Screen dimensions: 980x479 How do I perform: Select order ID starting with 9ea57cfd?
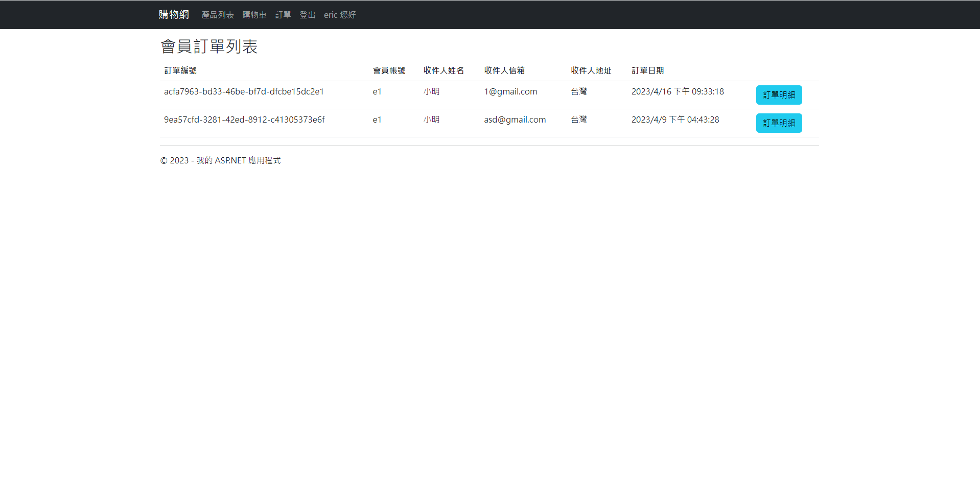point(244,119)
